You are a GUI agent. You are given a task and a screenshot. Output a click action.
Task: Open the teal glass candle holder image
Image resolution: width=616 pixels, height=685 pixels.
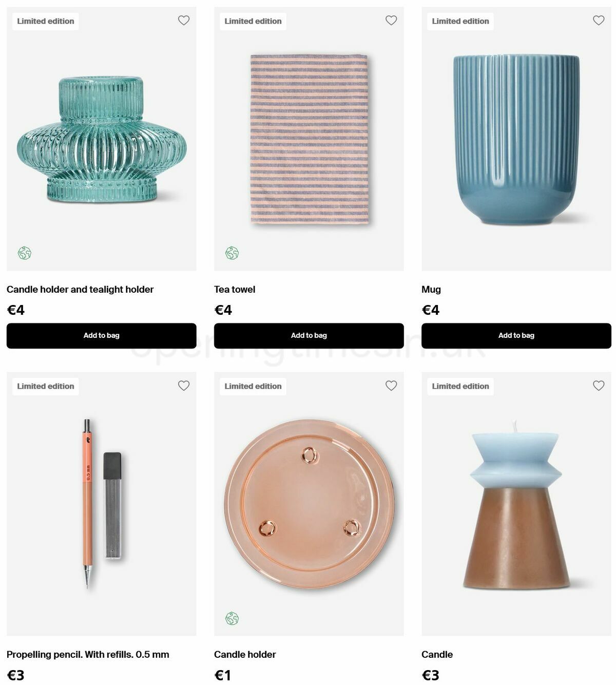102,139
